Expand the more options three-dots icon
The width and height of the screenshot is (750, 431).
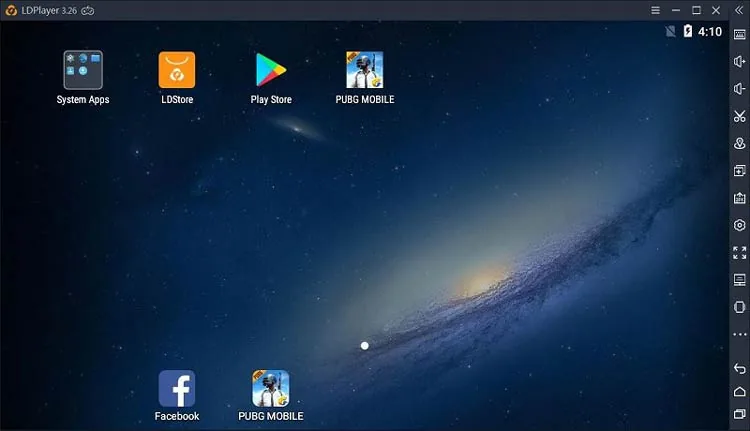pyautogui.click(x=739, y=334)
